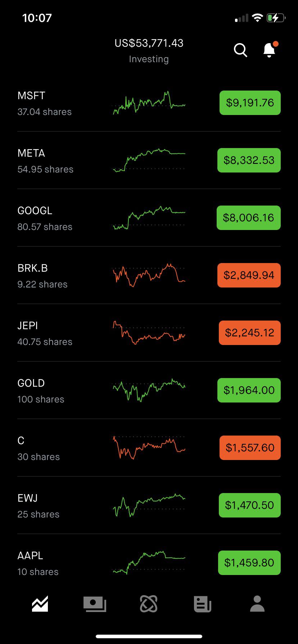298x644 pixels.
Task: Toggle BRK.B $2,849.94 value badge
Action: 249,275
